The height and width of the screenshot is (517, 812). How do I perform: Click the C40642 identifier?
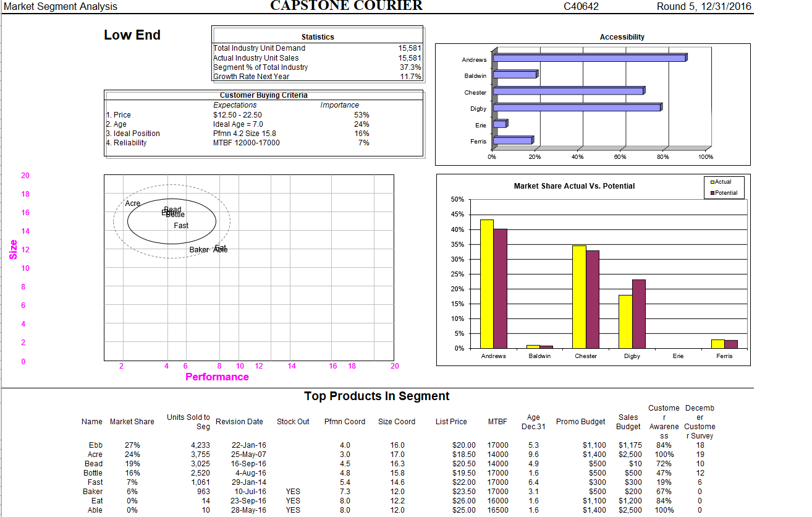(582, 7)
